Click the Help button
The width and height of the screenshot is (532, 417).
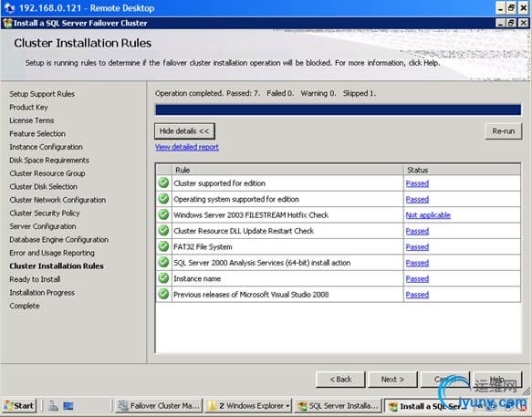pos(497,380)
